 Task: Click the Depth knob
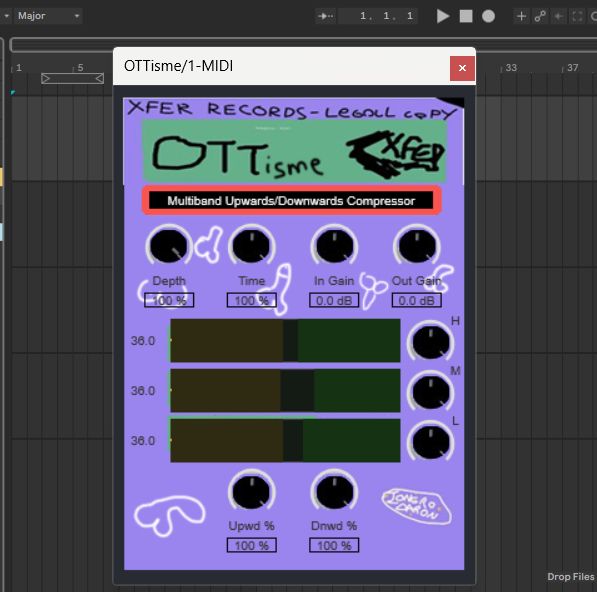tap(169, 246)
